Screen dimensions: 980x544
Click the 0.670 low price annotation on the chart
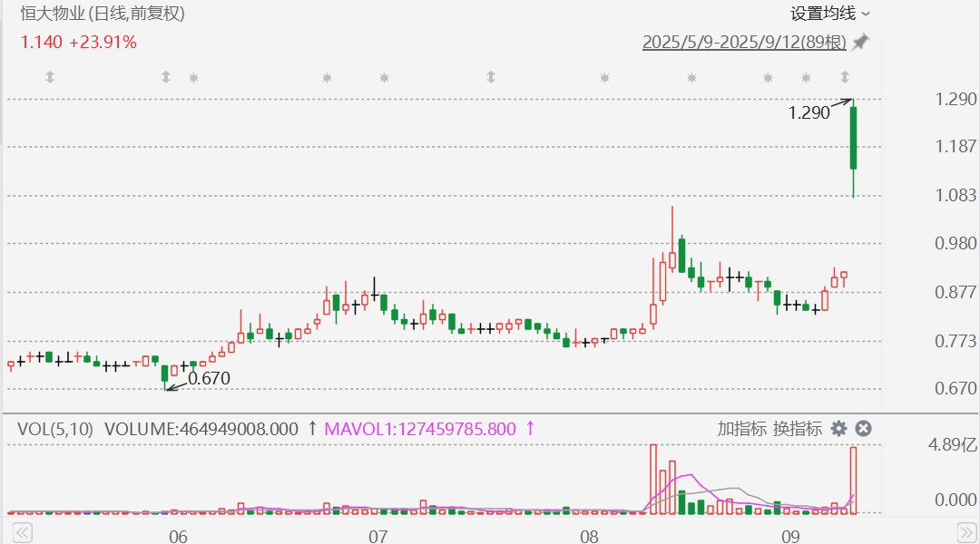[209, 378]
